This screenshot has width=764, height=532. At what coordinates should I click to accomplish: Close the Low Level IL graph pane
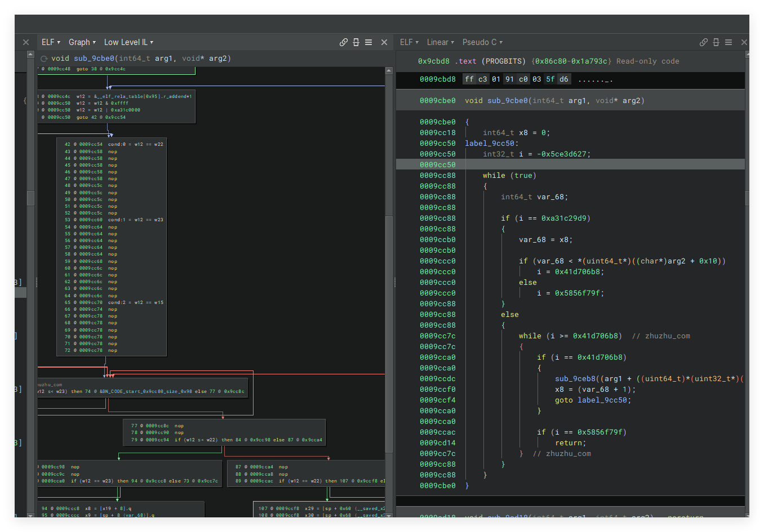point(384,42)
